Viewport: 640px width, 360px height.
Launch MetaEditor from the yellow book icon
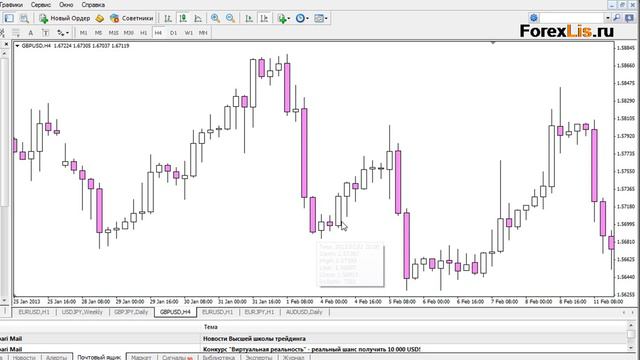coord(100,18)
